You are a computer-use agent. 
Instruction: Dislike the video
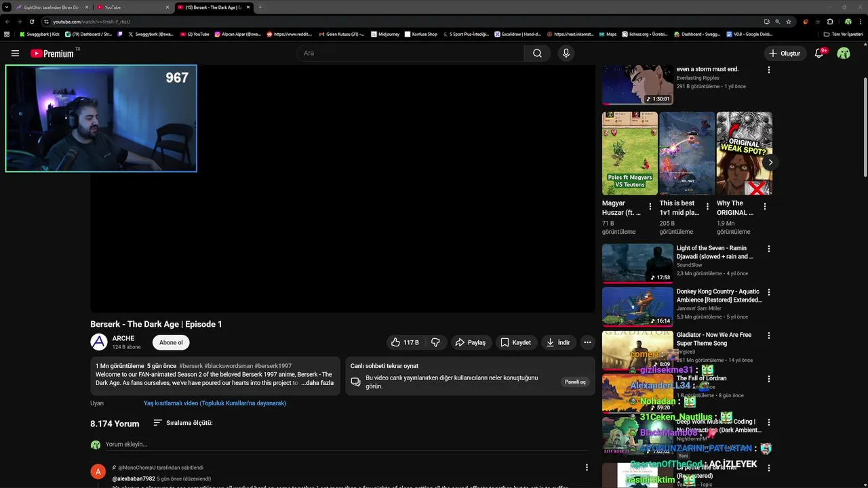point(435,342)
